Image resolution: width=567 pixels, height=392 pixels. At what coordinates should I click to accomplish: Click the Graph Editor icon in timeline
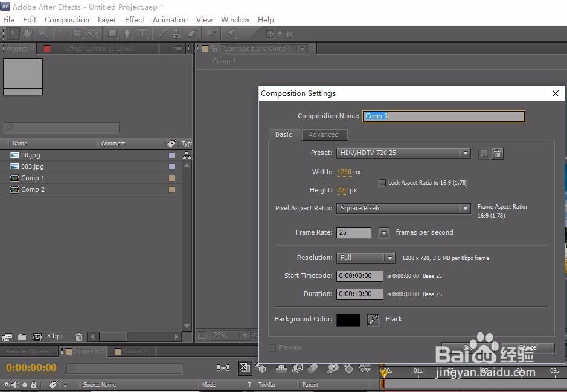click(365, 368)
